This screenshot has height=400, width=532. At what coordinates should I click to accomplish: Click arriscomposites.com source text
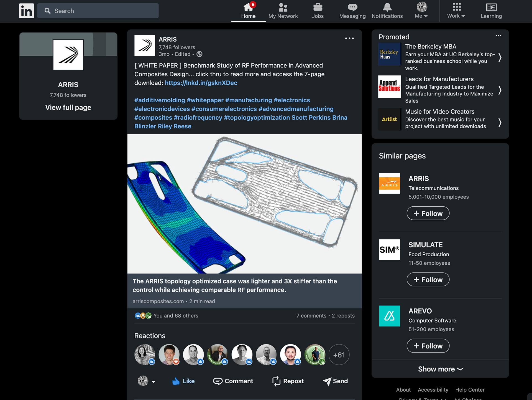click(x=158, y=301)
